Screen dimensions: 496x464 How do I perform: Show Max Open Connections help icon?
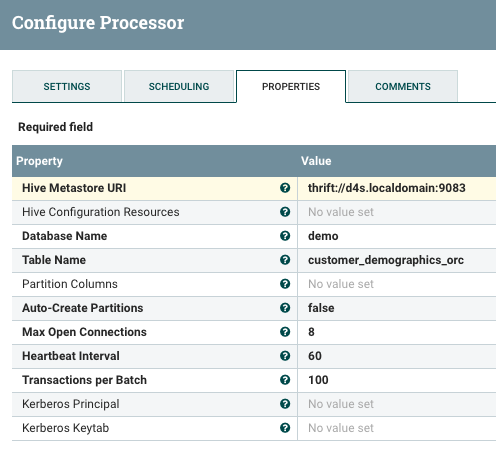(285, 332)
